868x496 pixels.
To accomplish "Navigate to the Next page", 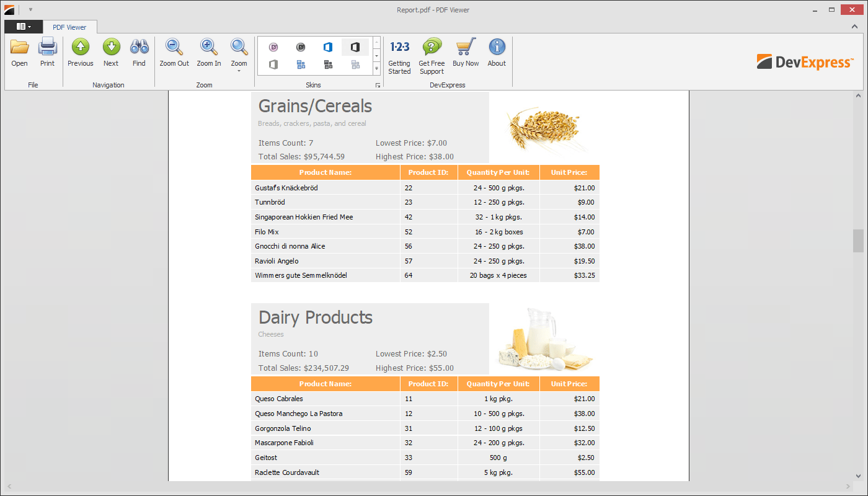I will [111, 53].
